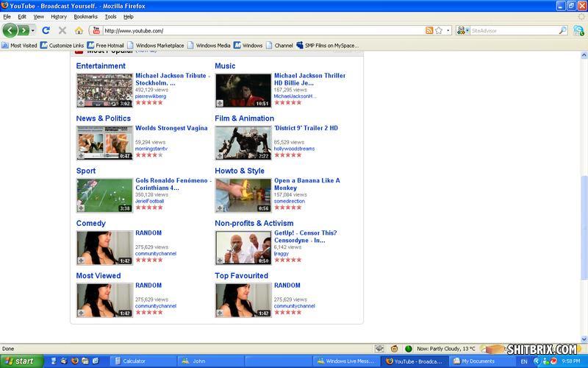This screenshot has width=588, height=368.
Task: Add Comedy RANDOM video to QuickList
Action: [x=81, y=261]
